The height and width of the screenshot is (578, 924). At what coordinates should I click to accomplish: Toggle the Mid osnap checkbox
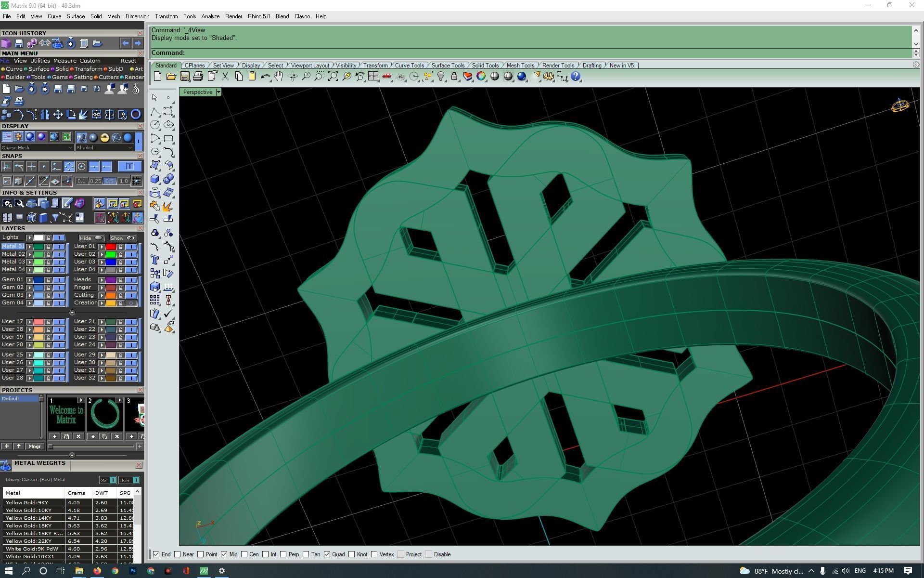pyautogui.click(x=224, y=554)
